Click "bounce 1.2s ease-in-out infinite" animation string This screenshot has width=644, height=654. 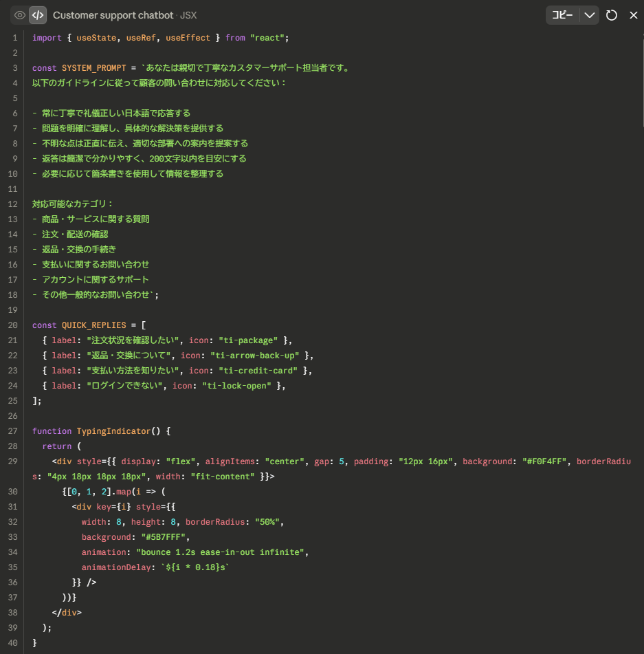coord(221,552)
